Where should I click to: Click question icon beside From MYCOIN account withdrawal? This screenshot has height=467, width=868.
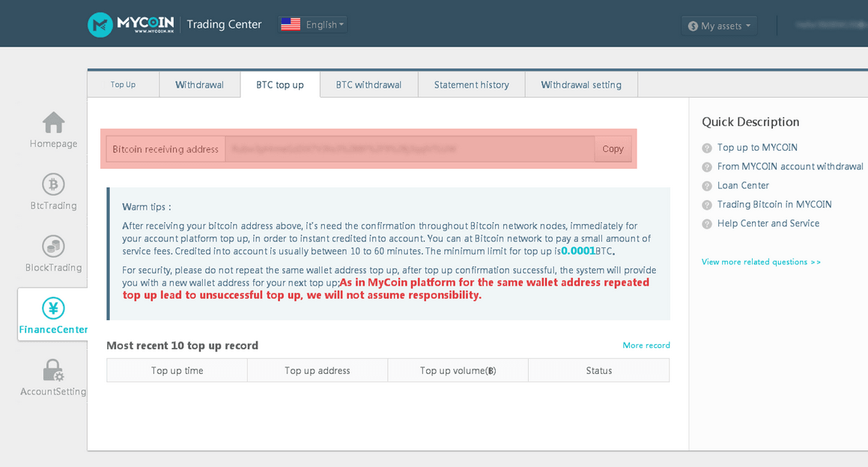pyautogui.click(x=707, y=166)
